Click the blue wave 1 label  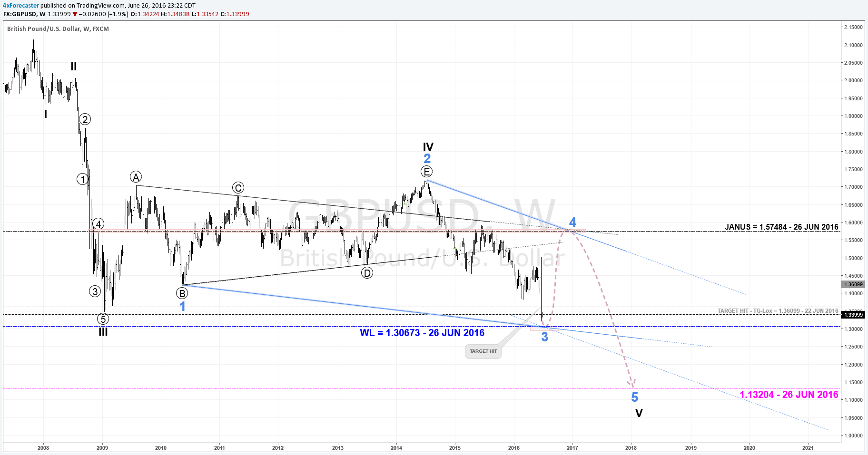(183, 306)
